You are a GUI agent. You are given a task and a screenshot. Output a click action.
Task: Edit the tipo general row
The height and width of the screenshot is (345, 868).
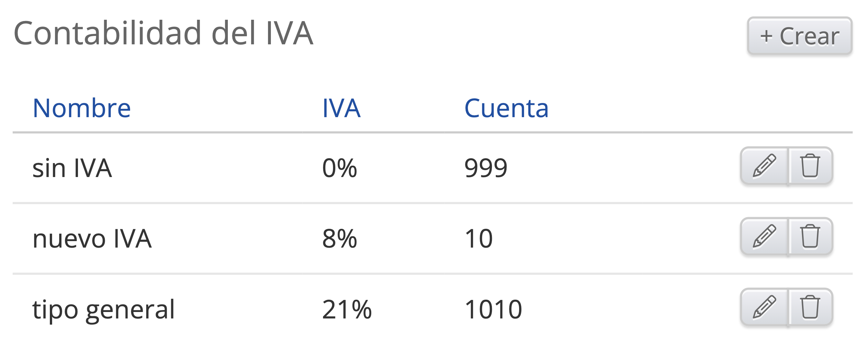click(764, 307)
